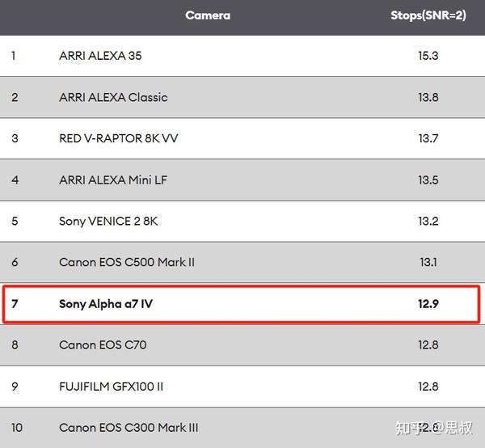This screenshot has width=485, height=448.
Task: Select the ARRI ALEXA 35 camera name
Action: click(100, 56)
